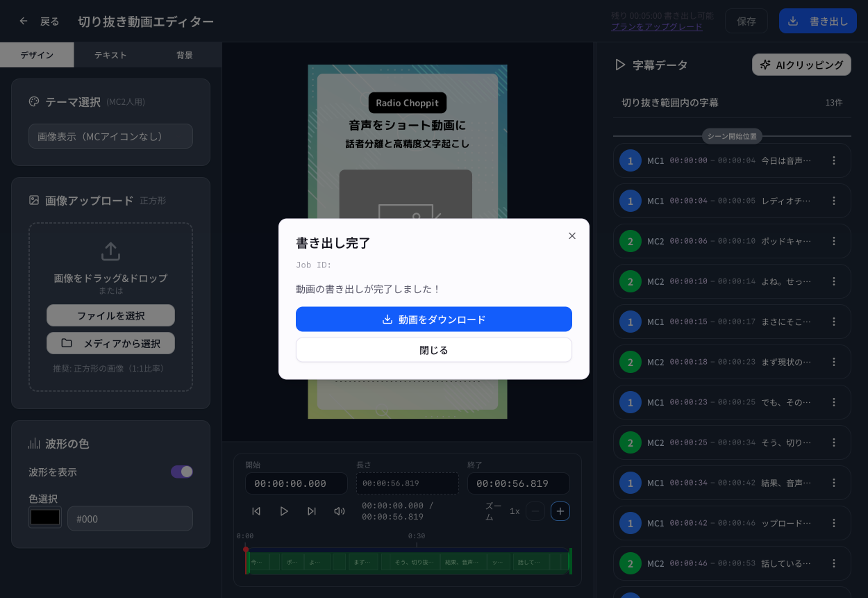This screenshot has height=598, width=868.
Task: Switch to the テキスト tab
Action: pyautogui.click(x=111, y=55)
